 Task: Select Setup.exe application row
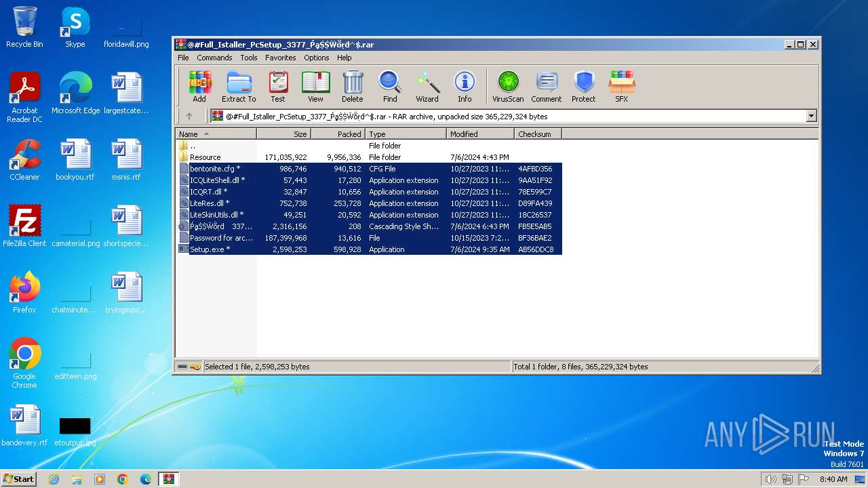pyautogui.click(x=369, y=249)
